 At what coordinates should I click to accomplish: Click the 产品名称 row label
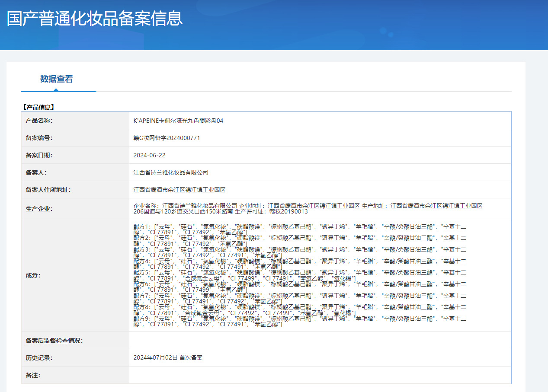click(39, 121)
